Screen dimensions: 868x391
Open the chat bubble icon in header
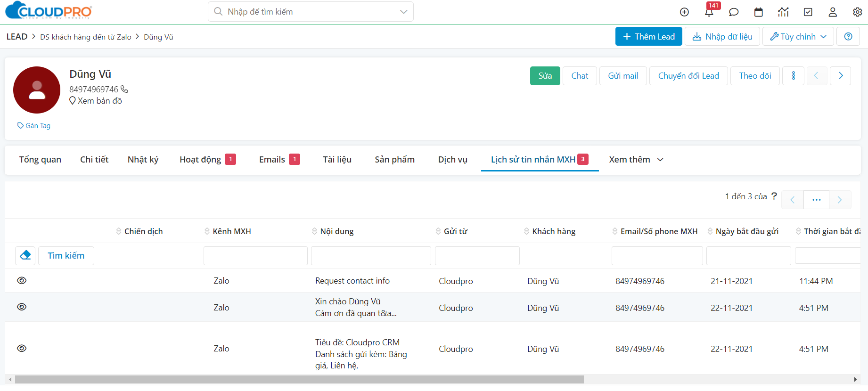(x=734, y=12)
